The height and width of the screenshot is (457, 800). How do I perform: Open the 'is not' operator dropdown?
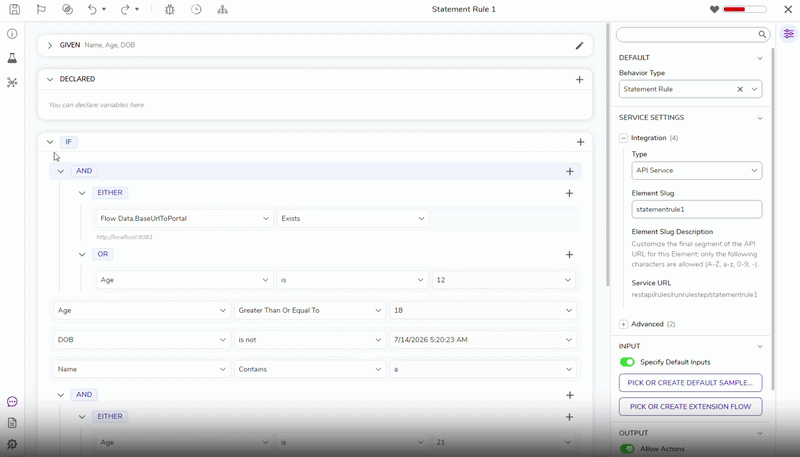point(310,340)
